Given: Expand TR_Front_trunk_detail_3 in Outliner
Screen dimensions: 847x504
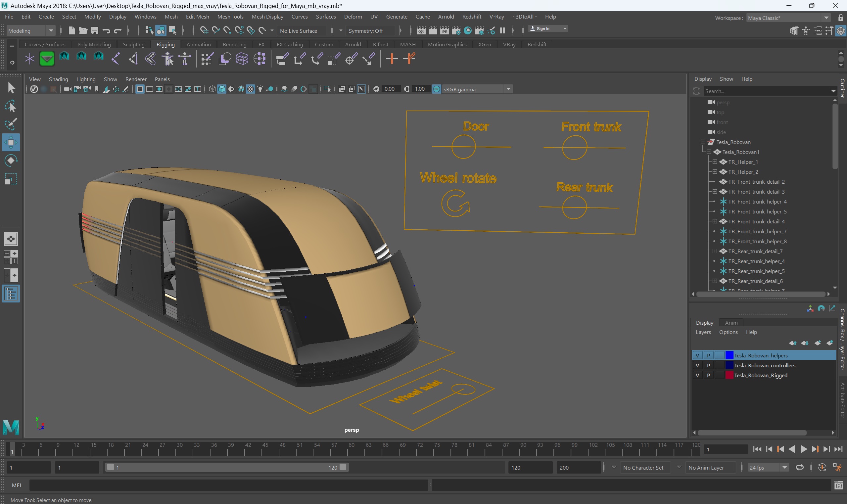Looking at the screenshot, I should tap(715, 192).
